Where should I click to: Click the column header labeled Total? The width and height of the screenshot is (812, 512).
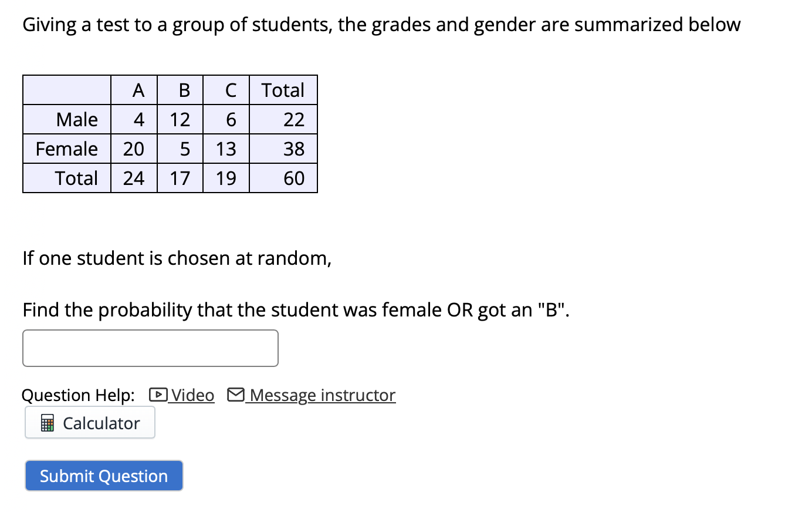pyautogui.click(x=283, y=90)
